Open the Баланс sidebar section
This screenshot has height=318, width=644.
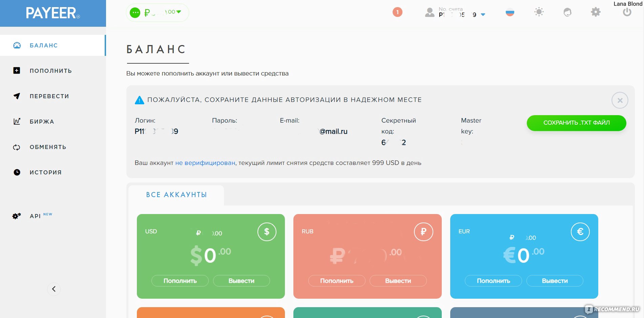(53, 45)
